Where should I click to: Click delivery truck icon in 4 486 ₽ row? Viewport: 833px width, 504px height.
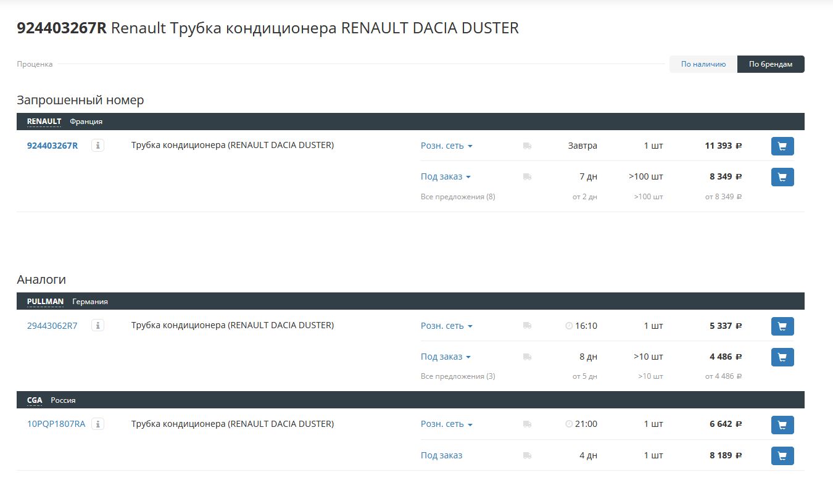point(527,357)
